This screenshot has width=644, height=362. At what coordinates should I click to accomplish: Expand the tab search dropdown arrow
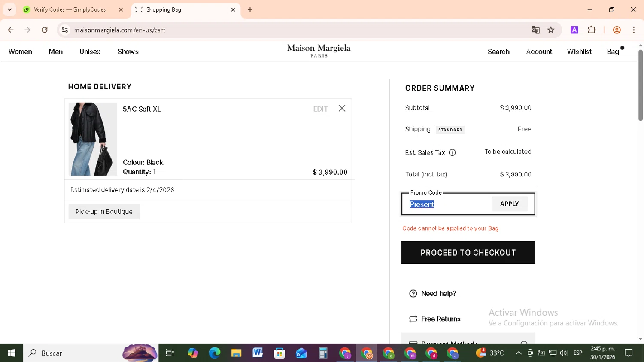pos(9,9)
